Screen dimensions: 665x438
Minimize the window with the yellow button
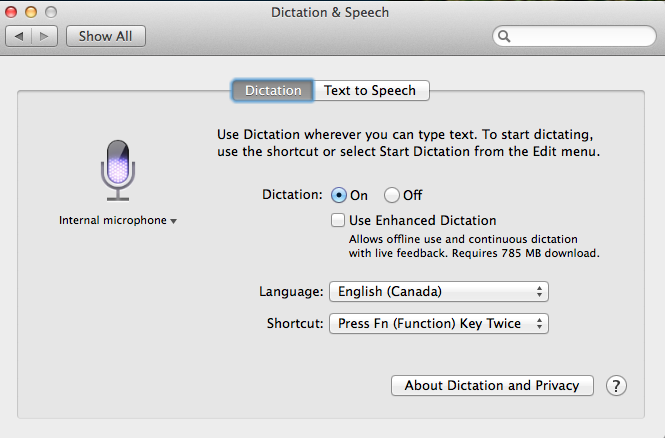pyautogui.click(x=31, y=13)
